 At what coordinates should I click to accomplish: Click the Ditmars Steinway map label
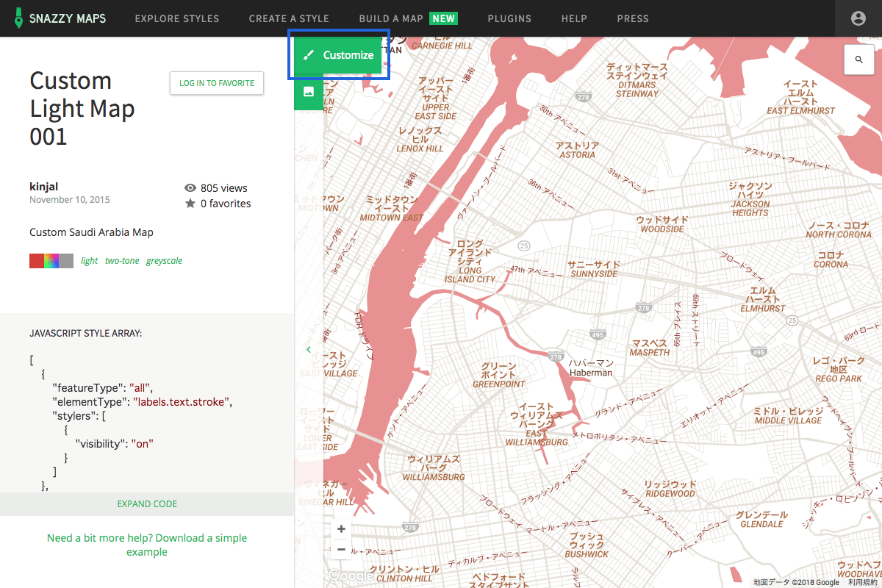point(637,80)
